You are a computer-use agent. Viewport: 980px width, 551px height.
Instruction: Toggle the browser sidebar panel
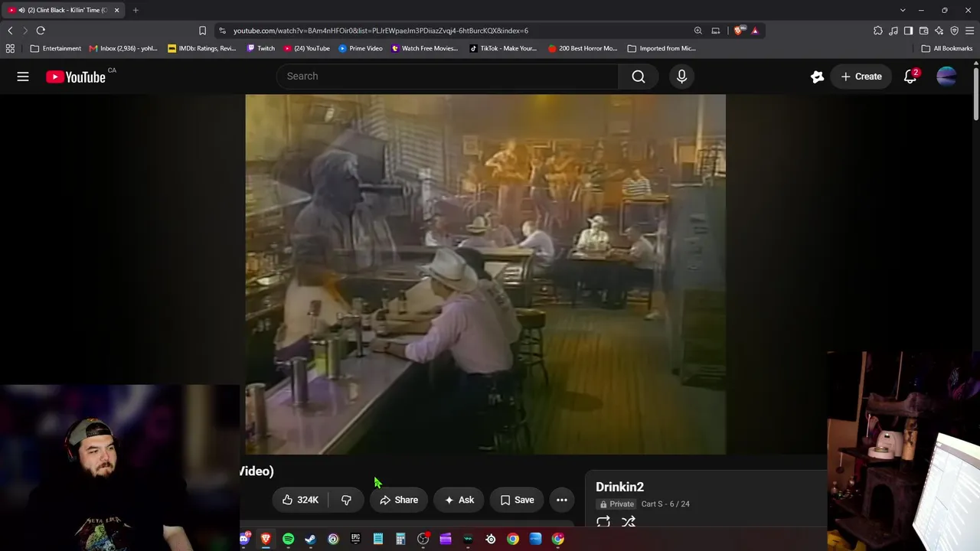[909, 31]
